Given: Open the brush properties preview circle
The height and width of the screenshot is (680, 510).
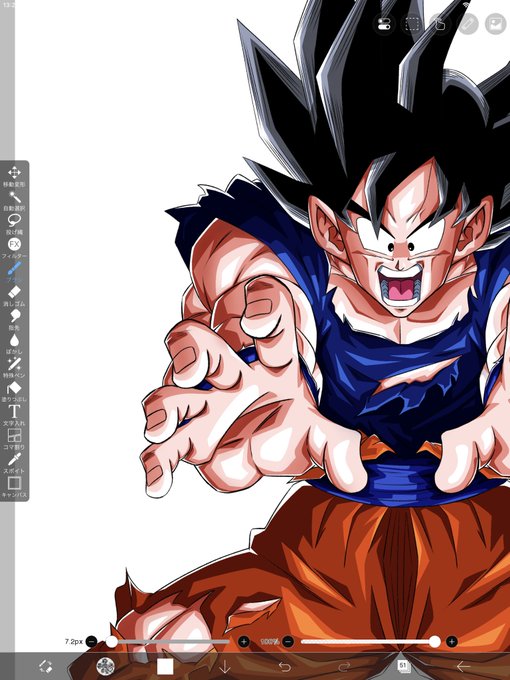Looking at the screenshot, I should click(105, 666).
